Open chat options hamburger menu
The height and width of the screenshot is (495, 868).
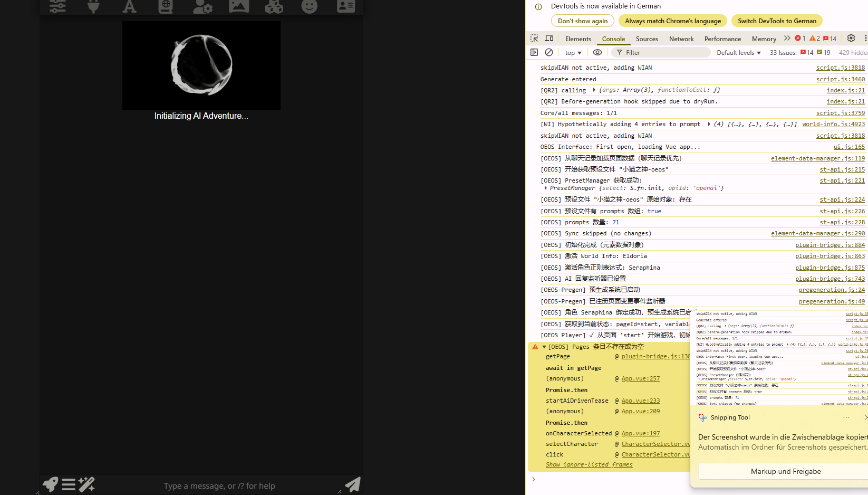coord(69,484)
